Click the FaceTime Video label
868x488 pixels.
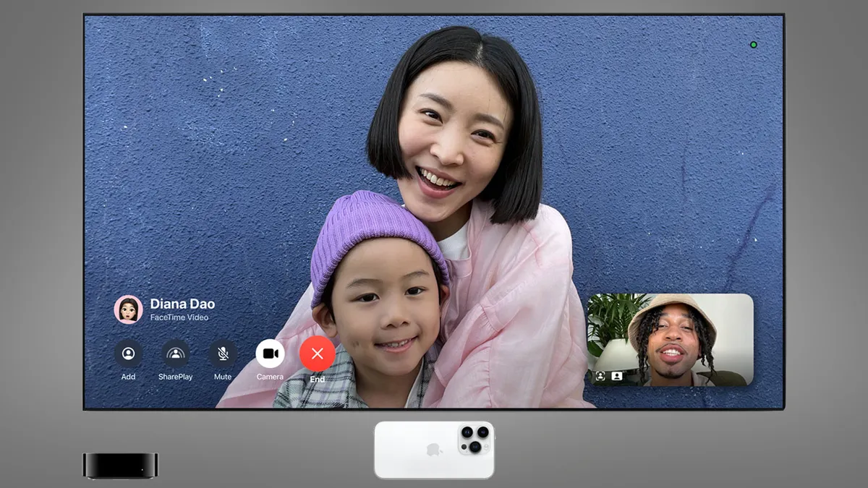179,317
